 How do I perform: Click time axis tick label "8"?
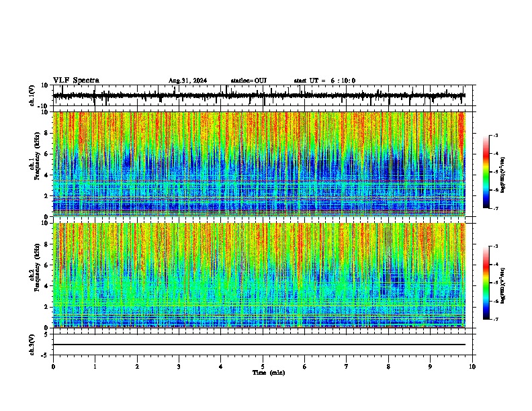coord(388,367)
